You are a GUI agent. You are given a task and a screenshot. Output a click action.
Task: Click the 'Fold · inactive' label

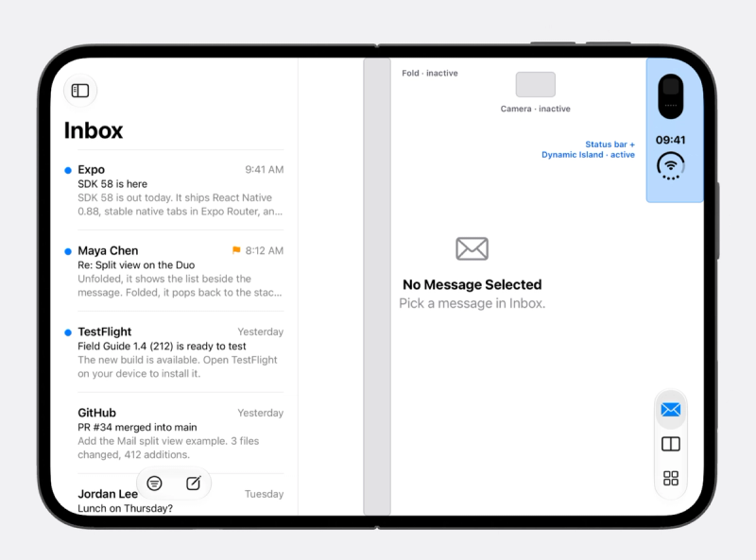(430, 74)
